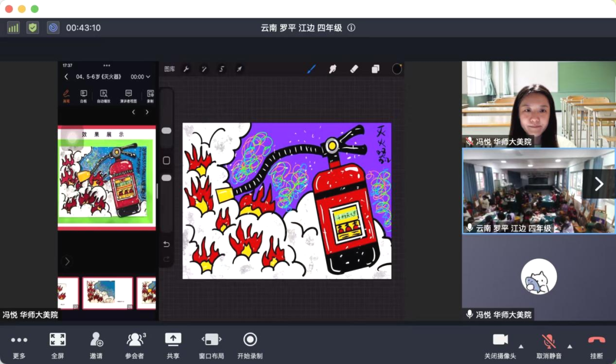Expand the camera options arrow

pos(520,346)
